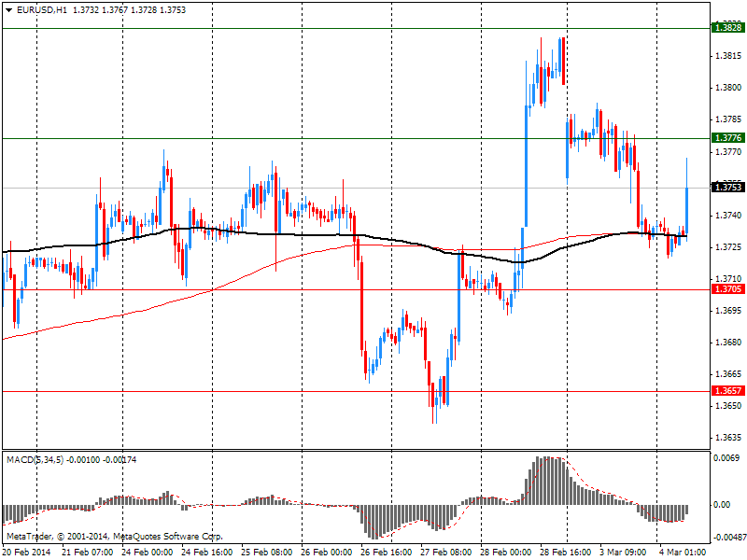This screenshot has width=747, height=560.
Task: Click the 20 Feb 2014 date label
Action: pos(26,552)
